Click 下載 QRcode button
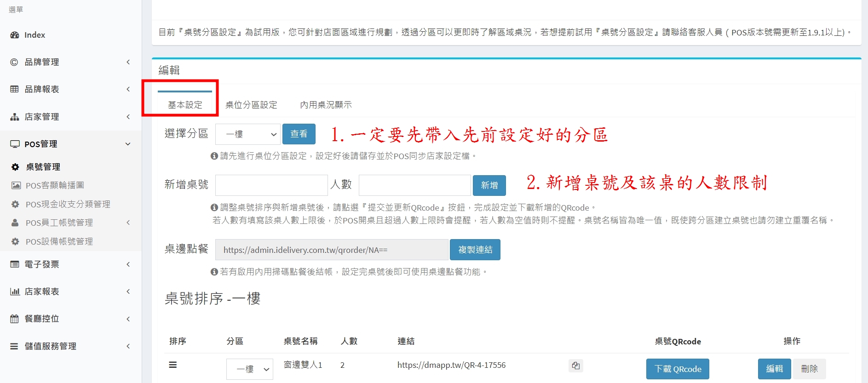The width and height of the screenshot is (868, 383). 677,369
